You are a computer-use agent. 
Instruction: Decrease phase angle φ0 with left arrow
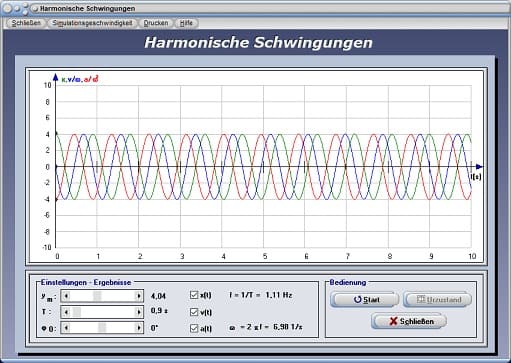[66, 328]
